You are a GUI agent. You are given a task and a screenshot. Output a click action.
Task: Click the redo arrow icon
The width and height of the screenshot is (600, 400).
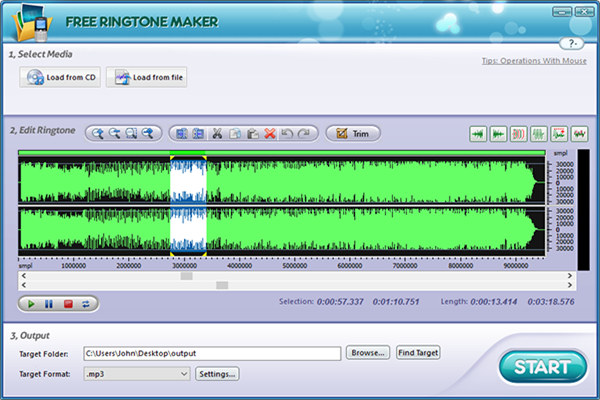(x=305, y=133)
